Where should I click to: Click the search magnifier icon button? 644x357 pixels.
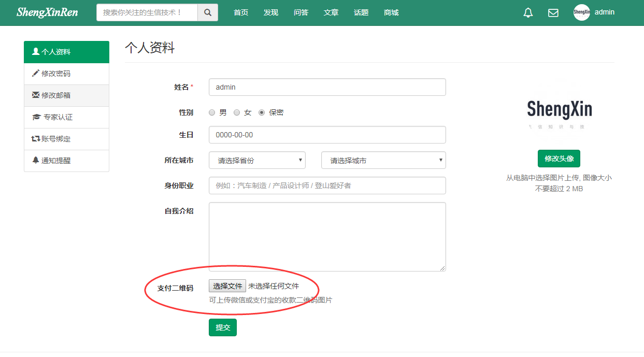(x=208, y=13)
